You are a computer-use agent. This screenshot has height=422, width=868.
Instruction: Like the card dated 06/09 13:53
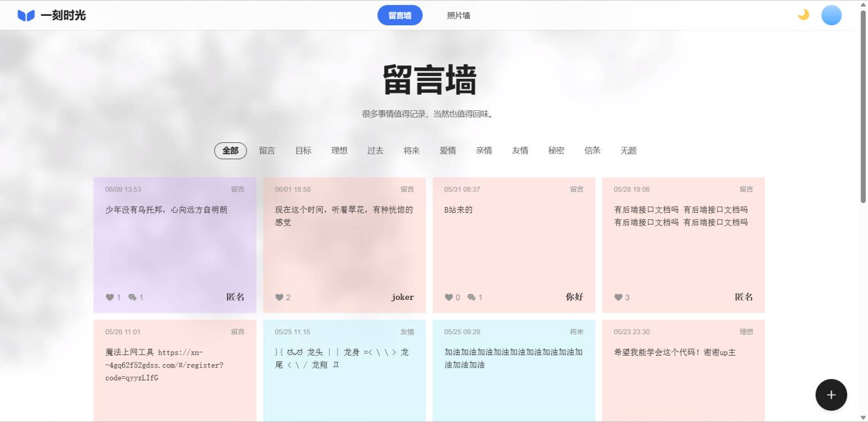[110, 297]
